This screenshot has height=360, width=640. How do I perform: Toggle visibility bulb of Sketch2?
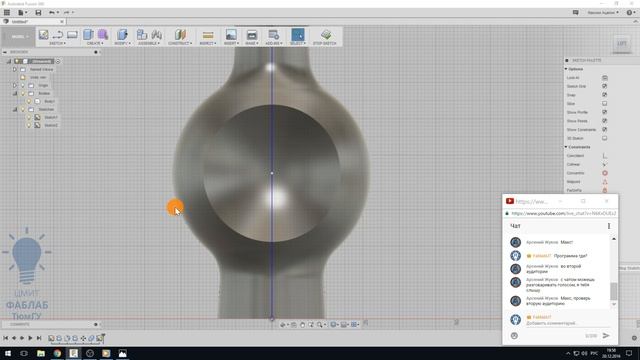coord(29,125)
